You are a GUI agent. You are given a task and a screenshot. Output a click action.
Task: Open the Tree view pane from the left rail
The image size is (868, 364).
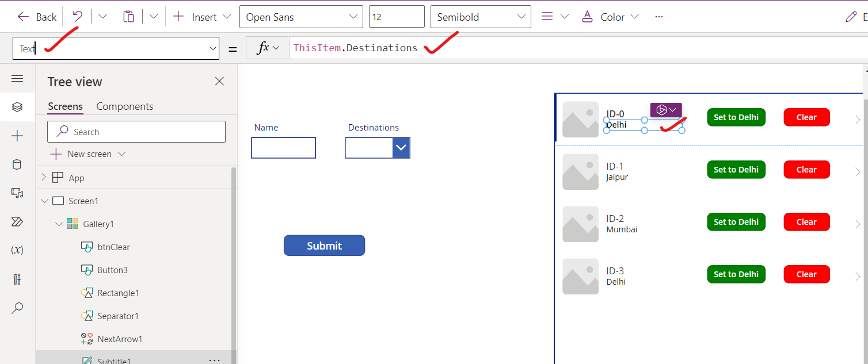point(17,107)
